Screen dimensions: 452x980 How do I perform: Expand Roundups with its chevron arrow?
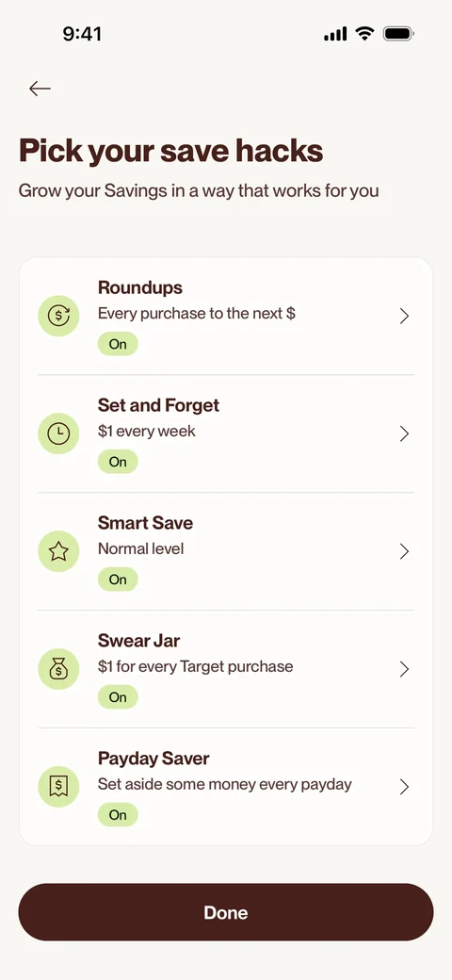405,316
